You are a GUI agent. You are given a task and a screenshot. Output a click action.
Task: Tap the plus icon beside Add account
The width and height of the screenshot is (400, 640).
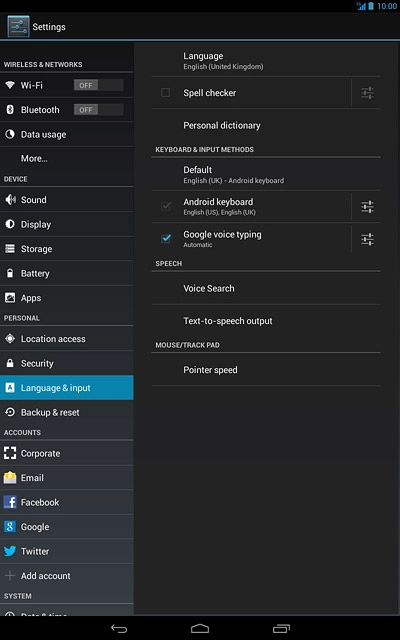10,576
